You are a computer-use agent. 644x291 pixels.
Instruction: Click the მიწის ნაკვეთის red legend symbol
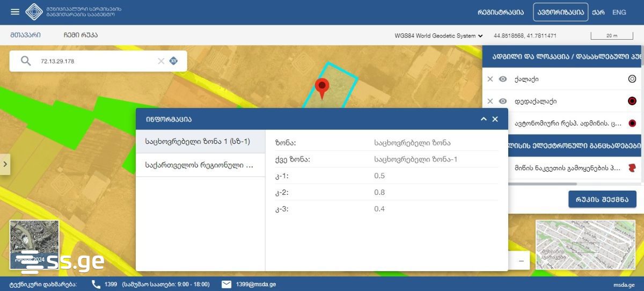coord(632,168)
